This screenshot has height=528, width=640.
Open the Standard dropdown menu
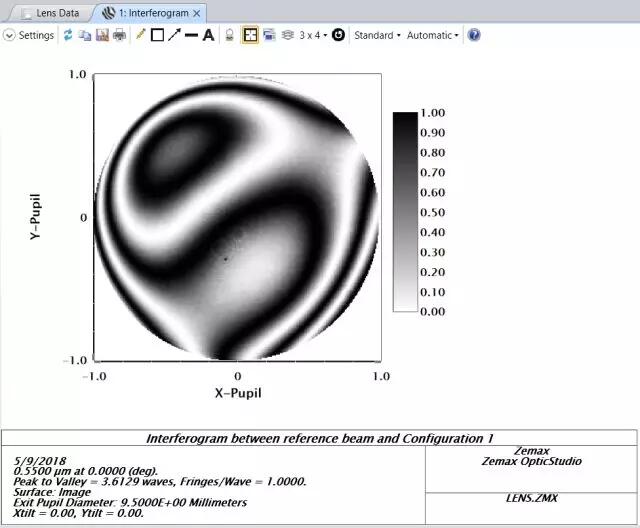point(377,35)
